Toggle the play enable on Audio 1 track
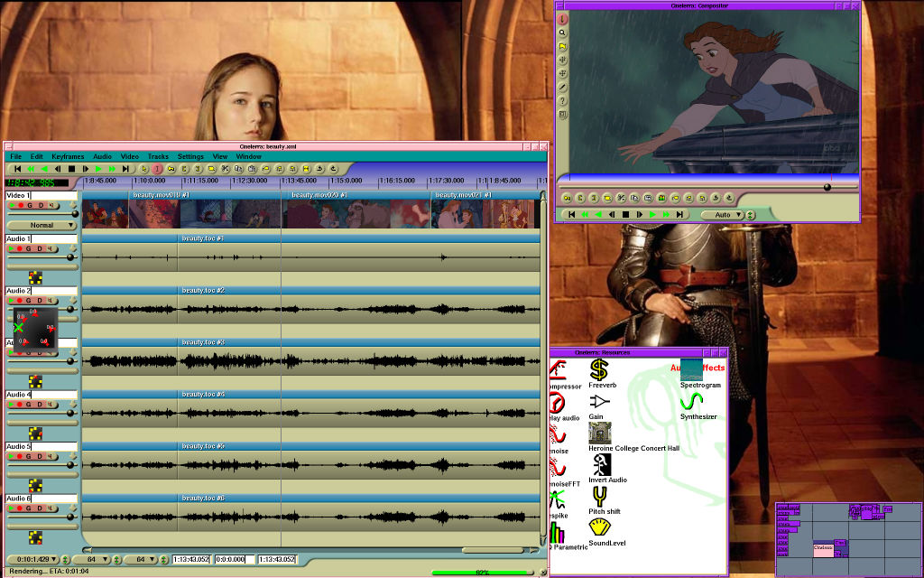 tap(11, 248)
